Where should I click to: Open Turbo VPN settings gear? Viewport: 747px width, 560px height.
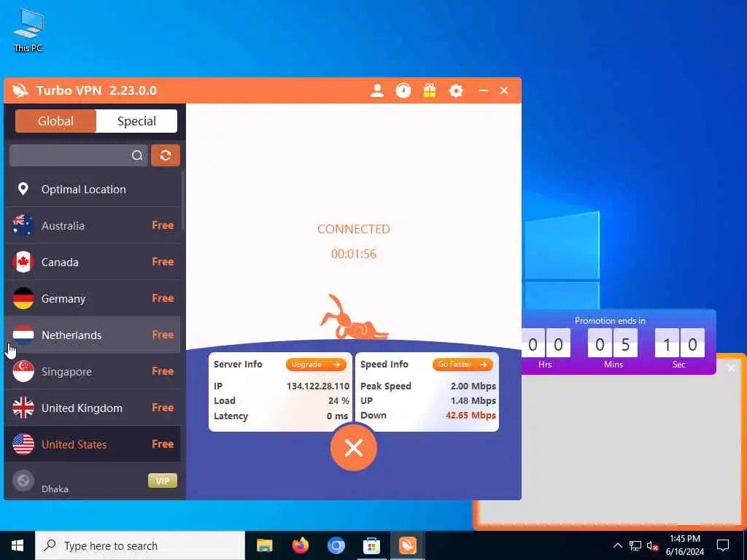[456, 90]
